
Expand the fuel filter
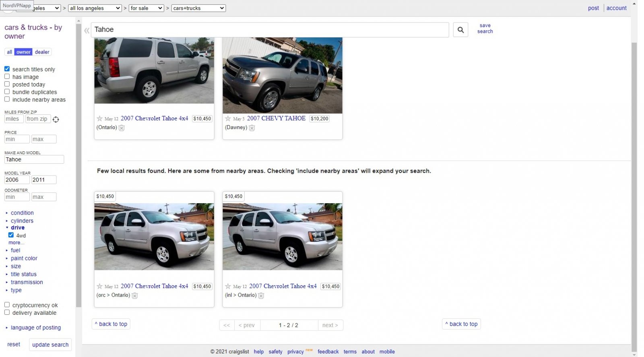[x=15, y=250]
